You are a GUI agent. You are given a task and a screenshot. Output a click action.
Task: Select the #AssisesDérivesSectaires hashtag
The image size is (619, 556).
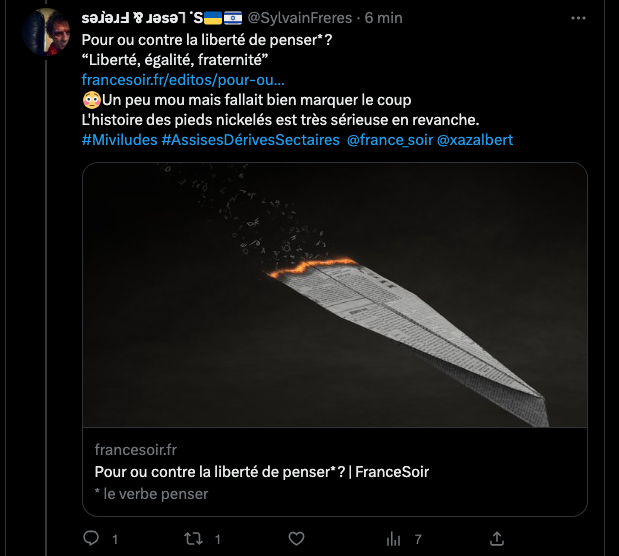click(x=250, y=140)
